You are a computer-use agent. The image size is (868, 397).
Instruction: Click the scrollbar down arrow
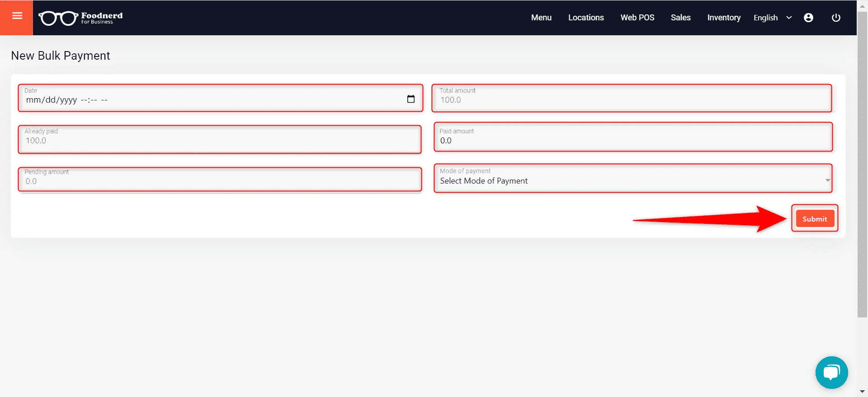[862, 392]
